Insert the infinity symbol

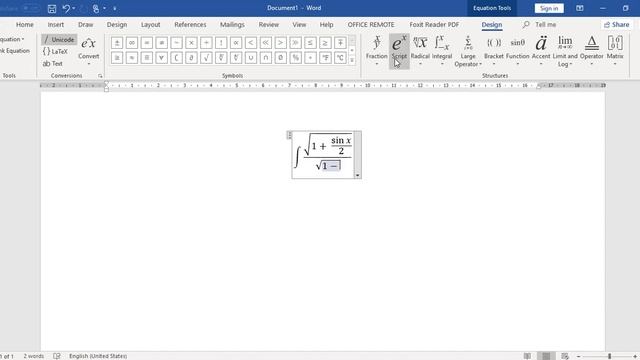[x=132, y=43]
